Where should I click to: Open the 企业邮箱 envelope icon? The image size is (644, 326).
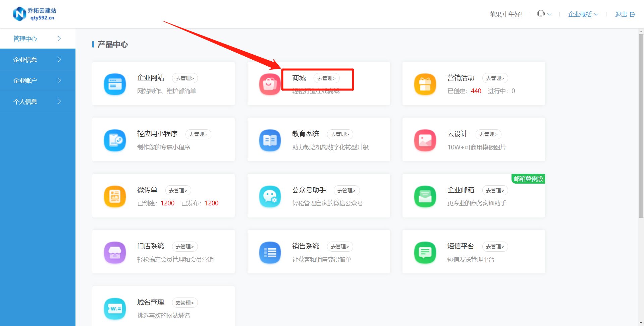pyautogui.click(x=425, y=196)
